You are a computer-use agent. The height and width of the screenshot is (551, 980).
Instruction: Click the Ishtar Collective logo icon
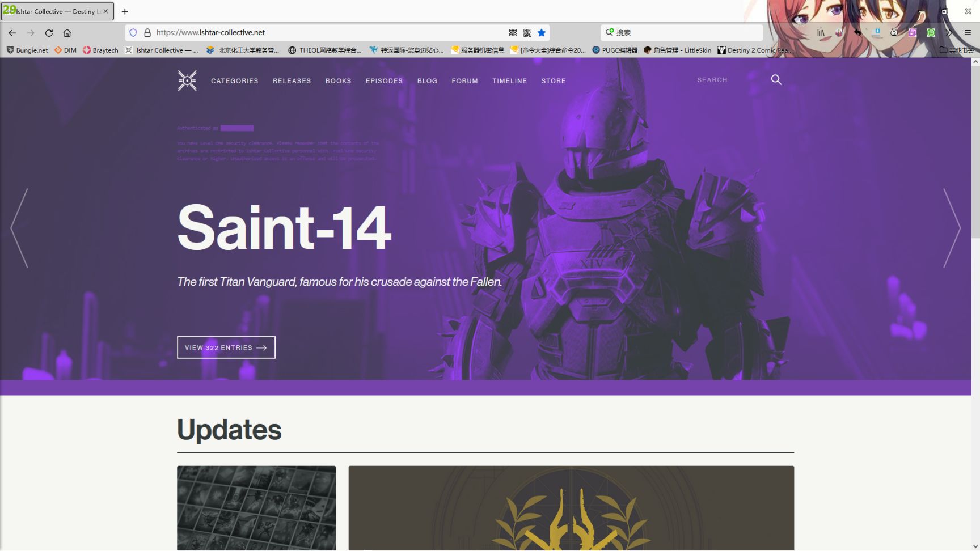(x=187, y=80)
